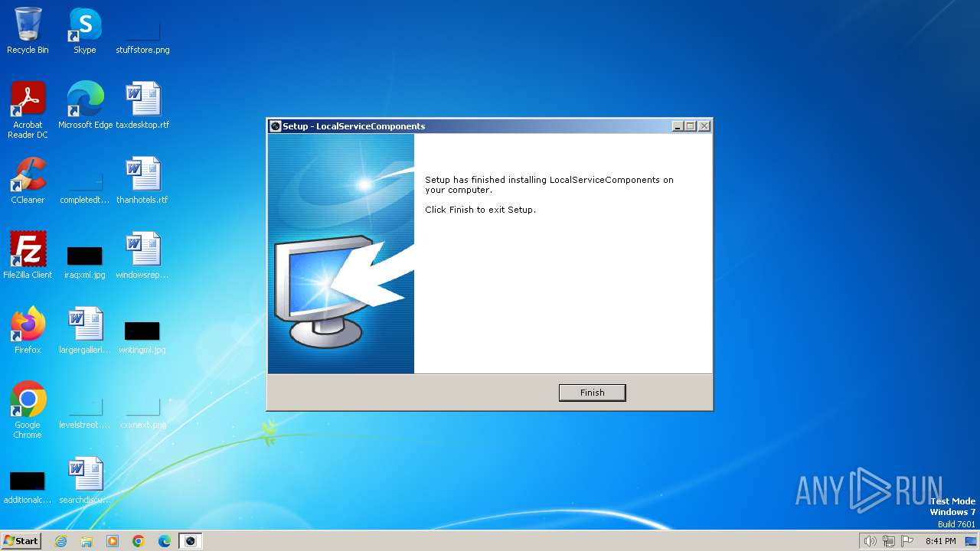
Task: Minimize the Setup window
Action: tap(678, 126)
